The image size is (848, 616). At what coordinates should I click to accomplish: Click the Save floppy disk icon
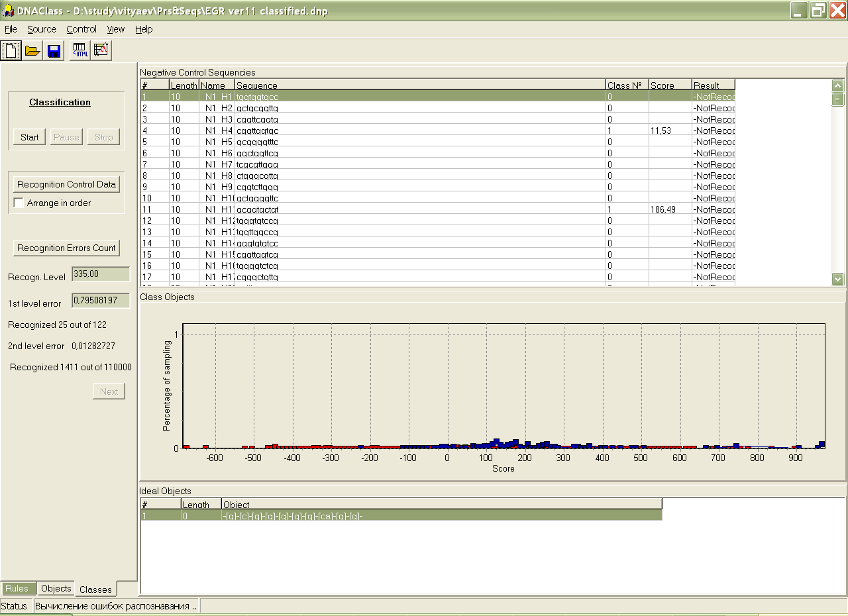pos(54,50)
